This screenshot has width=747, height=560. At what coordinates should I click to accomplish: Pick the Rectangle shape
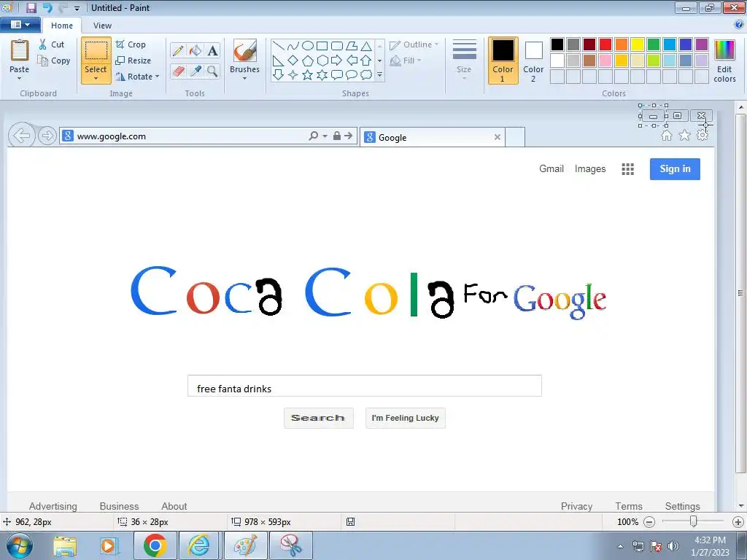click(x=322, y=46)
